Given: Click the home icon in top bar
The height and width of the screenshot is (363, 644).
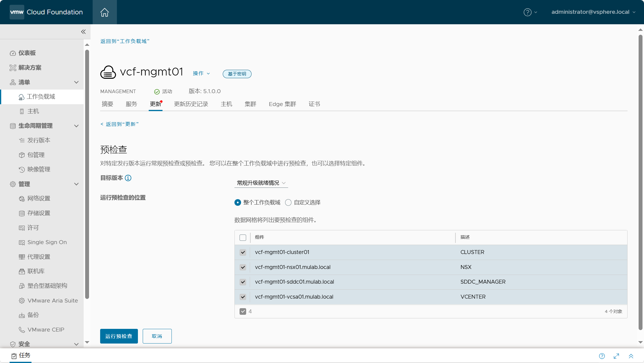Looking at the screenshot, I should [104, 12].
